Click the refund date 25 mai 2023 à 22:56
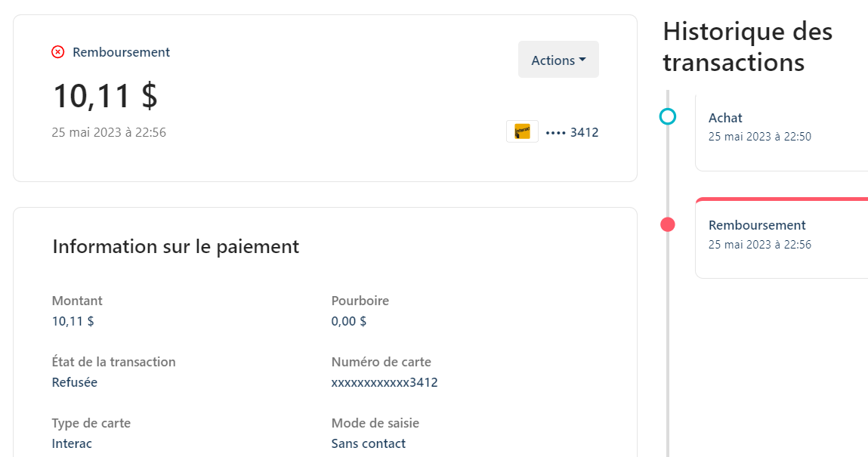This screenshot has height=457, width=868. pyautogui.click(x=109, y=132)
